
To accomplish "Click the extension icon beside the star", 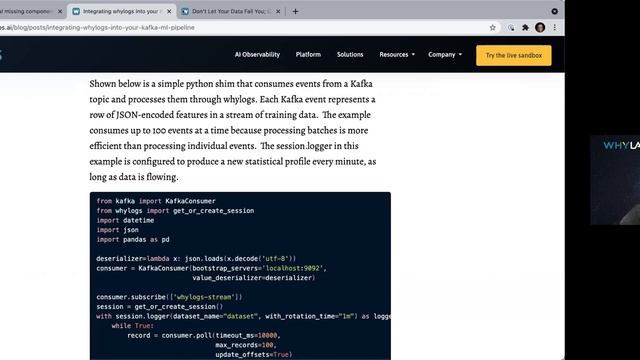I will pyautogui.click(x=511, y=27).
